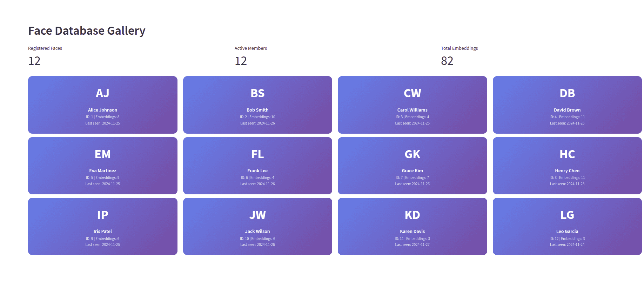Click the BS initials avatar
The height and width of the screenshot is (308, 644).
[x=257, y=93]
